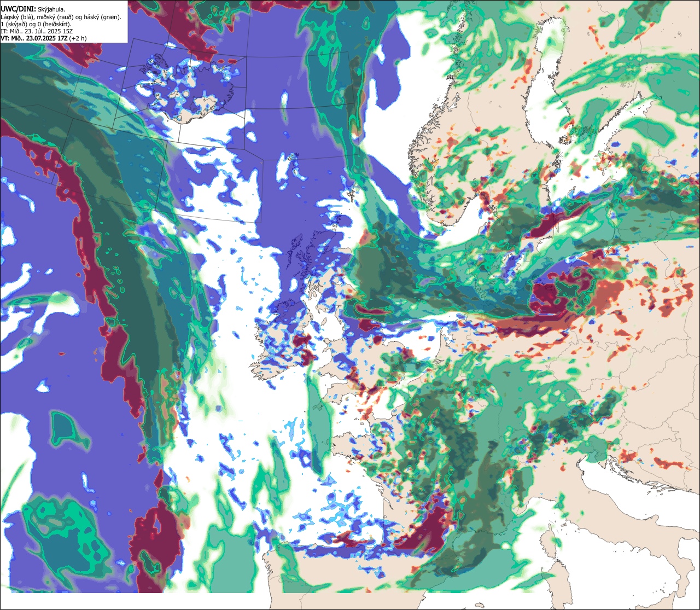Click the word 'Skýjahula.' in the legend
Image resolution: width=700 pixels, height=610 pixels.
click(51, 10)
